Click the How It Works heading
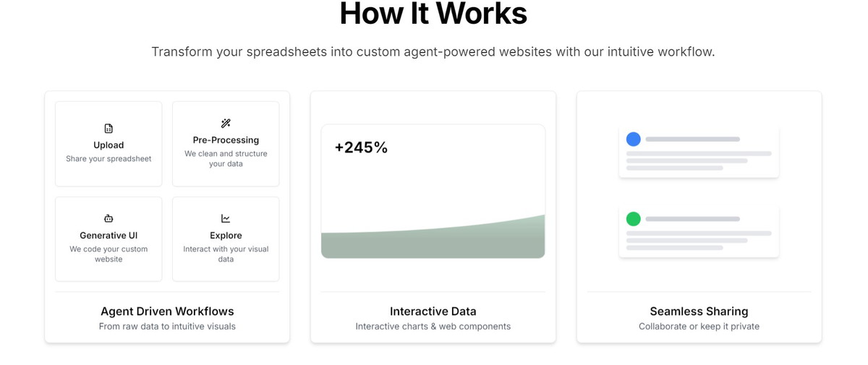The width and height of the screenshot is (868, 365). (x=433, y=13)
